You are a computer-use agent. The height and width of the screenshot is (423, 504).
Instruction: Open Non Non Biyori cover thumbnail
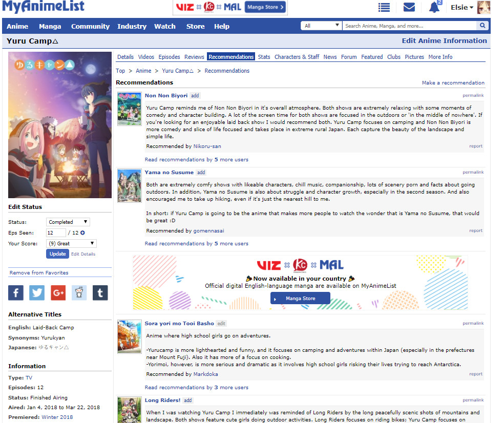click(x=129, y=109)
